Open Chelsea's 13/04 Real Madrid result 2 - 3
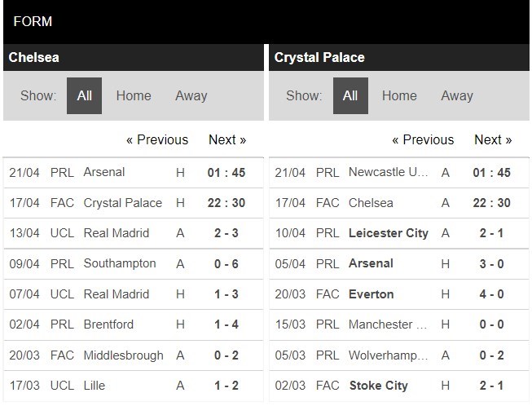Image resolution: width=532 pixels, height=406 pixels. click(x=134, y=233)
